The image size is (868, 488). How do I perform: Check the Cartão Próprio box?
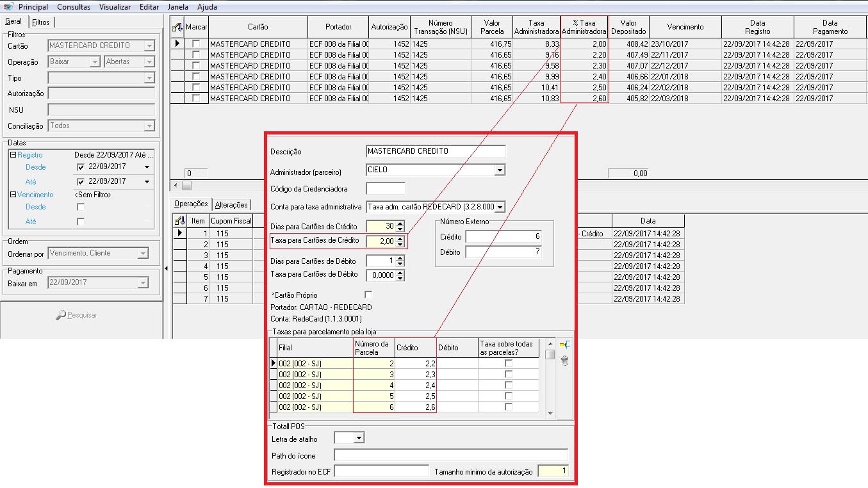pyautogui.click(x=368, y=295)
